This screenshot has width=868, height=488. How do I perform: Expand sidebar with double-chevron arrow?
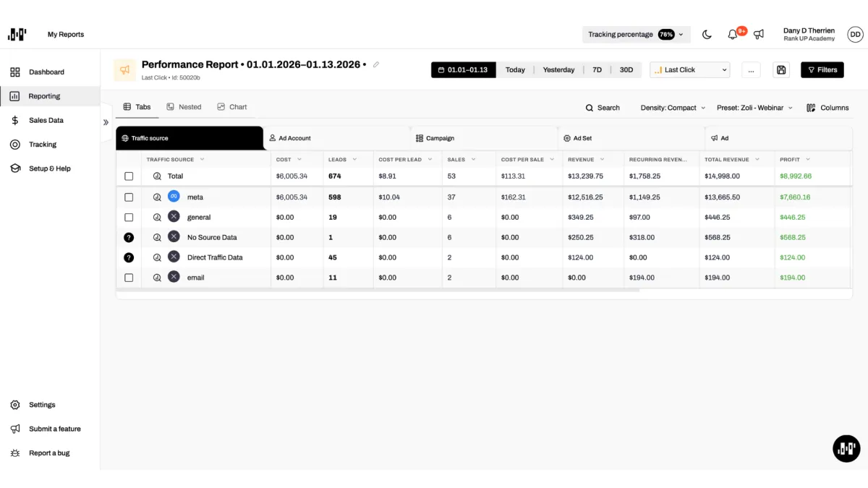[x=106, y=122]
